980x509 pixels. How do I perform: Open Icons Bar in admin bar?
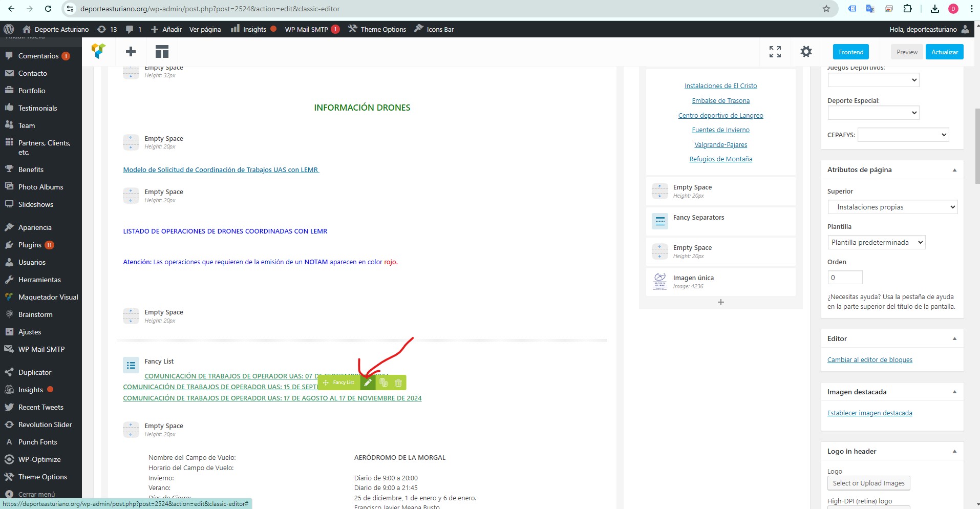[434, 29]
